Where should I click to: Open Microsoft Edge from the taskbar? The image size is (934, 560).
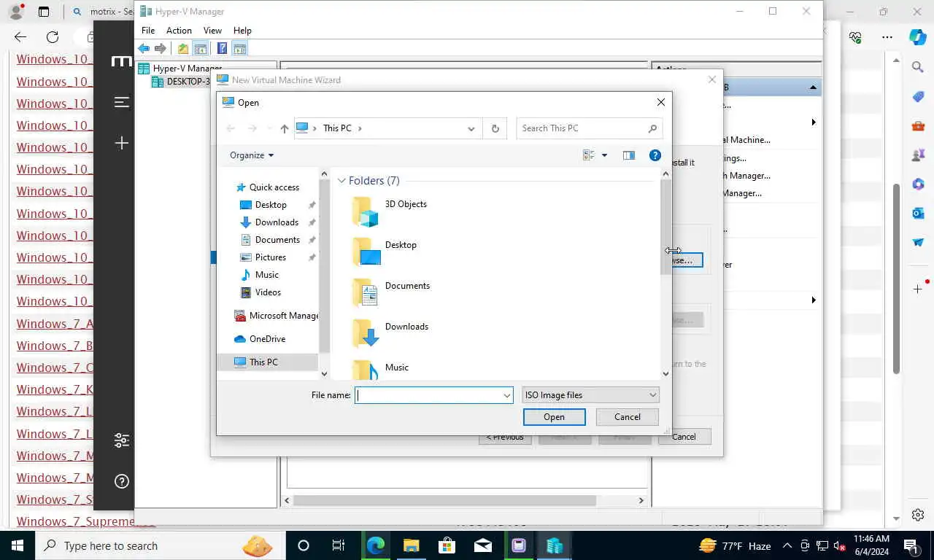(x=376, y=545)
